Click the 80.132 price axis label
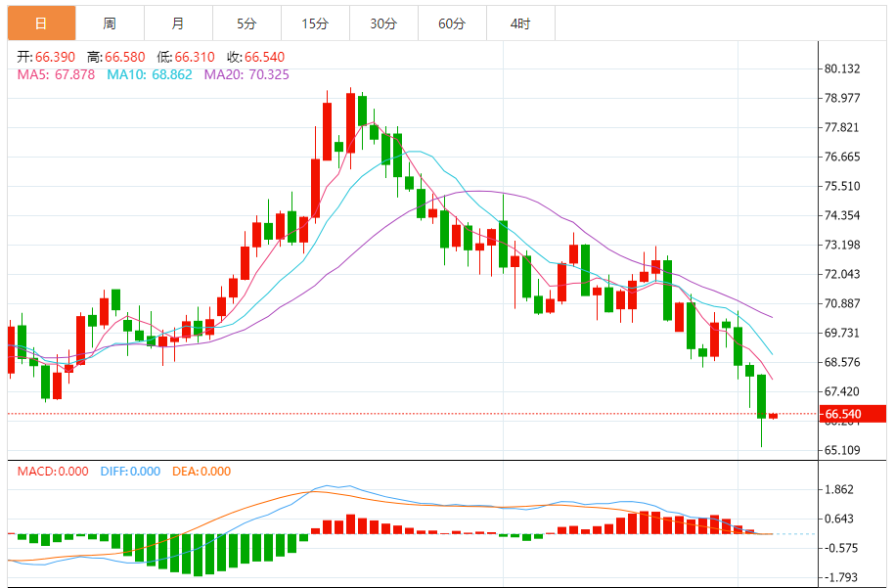895x588 pixels. tap(842, 69)
